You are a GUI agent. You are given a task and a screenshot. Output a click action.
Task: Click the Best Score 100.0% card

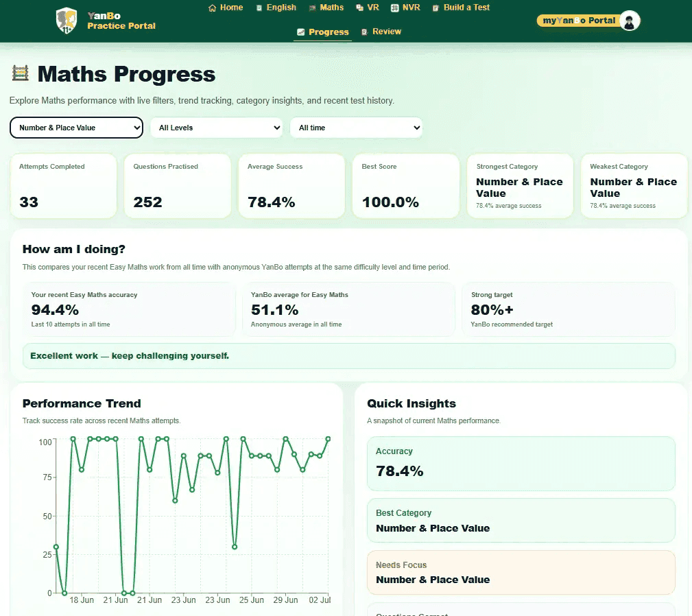tap(405, 186)
